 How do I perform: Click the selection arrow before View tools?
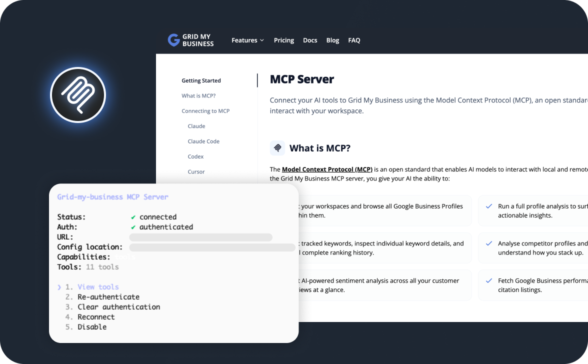[59, 287]
